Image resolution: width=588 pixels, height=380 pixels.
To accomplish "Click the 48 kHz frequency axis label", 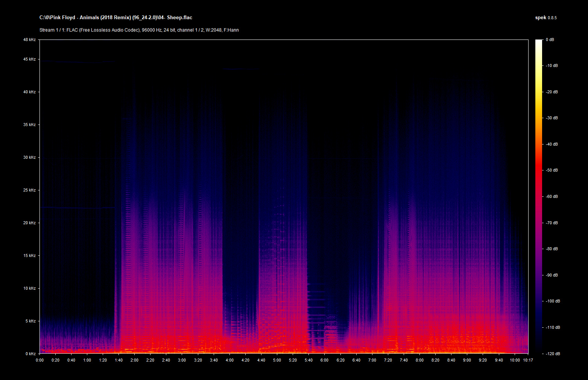I will click(29, 40).
